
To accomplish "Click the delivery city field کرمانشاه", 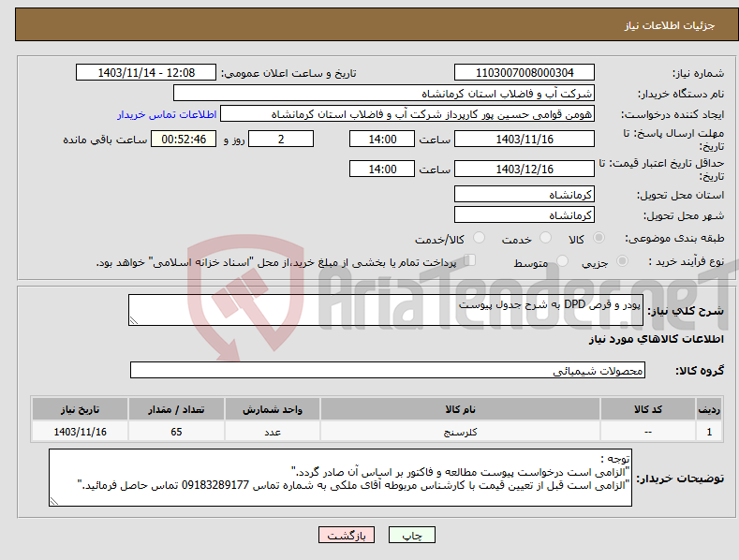I will click(x=525, y=215).
